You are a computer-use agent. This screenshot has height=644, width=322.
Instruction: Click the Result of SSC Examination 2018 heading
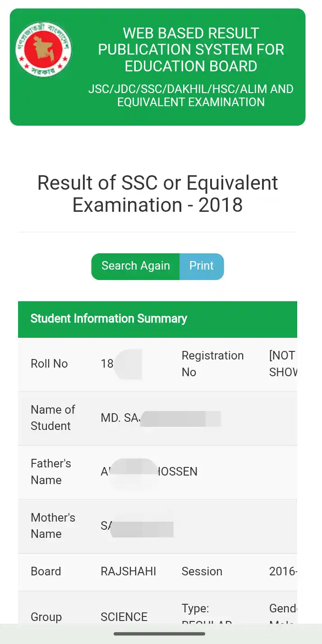click(157, 194)
